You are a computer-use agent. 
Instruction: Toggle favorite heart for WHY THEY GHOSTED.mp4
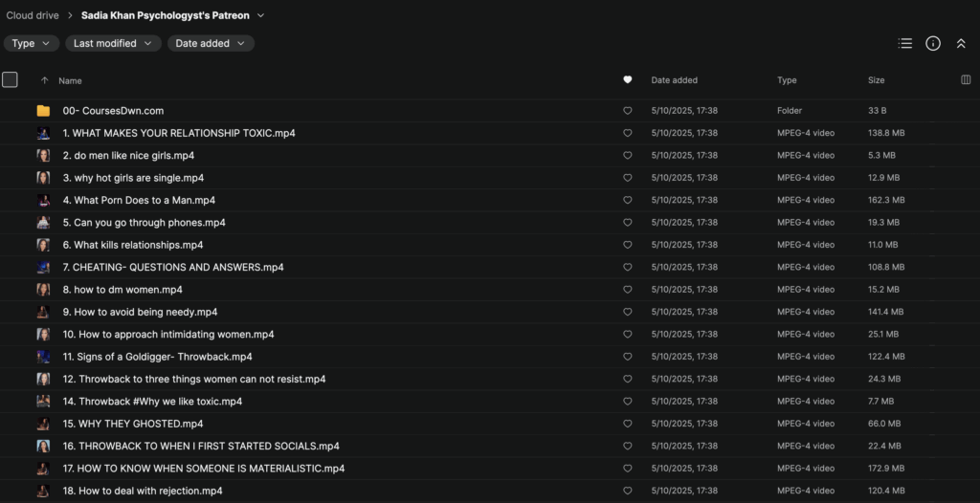[627, 424]
